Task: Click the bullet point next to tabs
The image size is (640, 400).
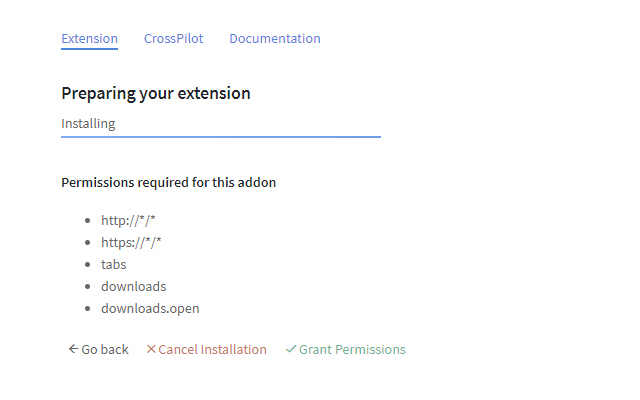Action: coord(88,264)
